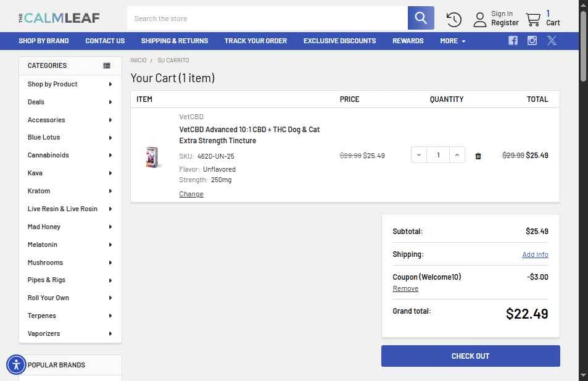This screenshot has width=588, height=381.
Task: Visit the Facebook page icon
Action: click(x=513, y=41)
